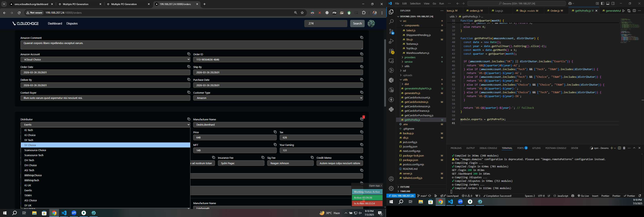The width and height of the screenshot is (644, 217).
Task: Toggle the Primary Side Bar in VS Code
Action: click(603, 3)
